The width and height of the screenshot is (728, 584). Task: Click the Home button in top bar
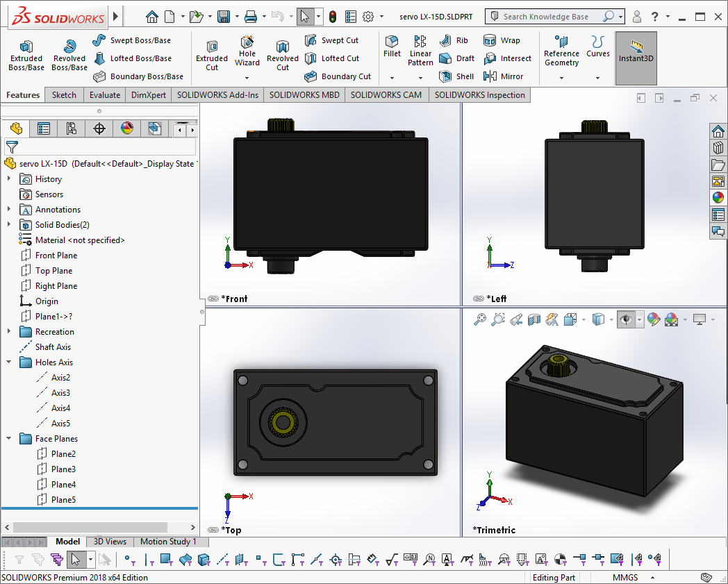152,17
